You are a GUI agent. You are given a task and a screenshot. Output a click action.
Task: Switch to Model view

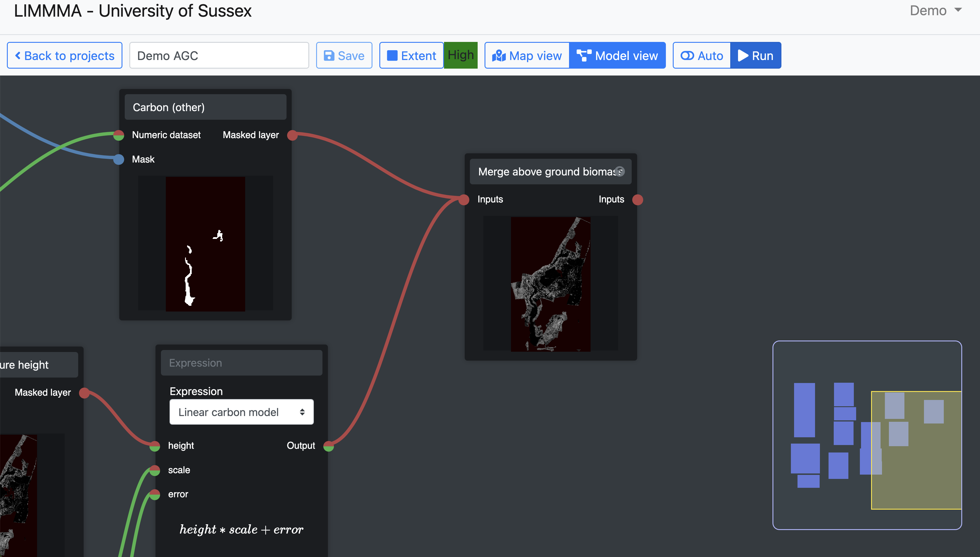(x=617, y=55)
